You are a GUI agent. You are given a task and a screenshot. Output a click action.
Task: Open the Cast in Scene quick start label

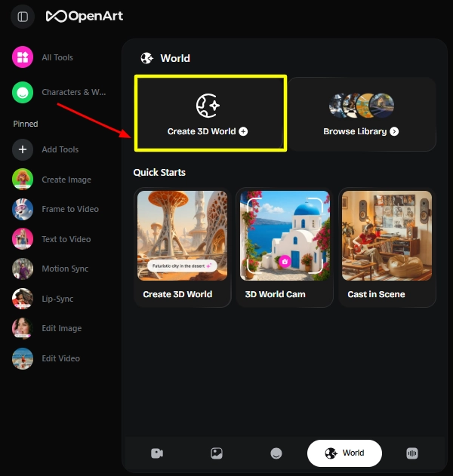pyautogui.click(x=376, y=294)
